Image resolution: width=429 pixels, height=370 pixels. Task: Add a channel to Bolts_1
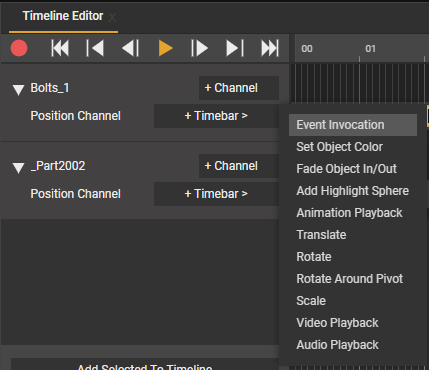[x=239, y=88]
